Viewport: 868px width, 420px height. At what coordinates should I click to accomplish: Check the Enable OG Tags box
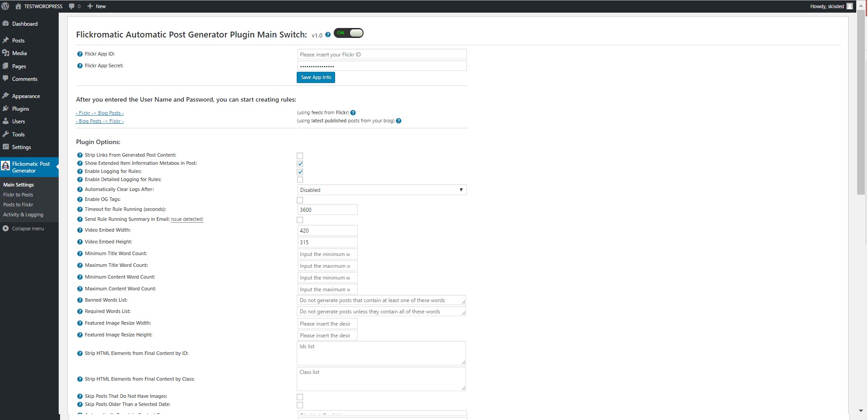click(300, 200)
